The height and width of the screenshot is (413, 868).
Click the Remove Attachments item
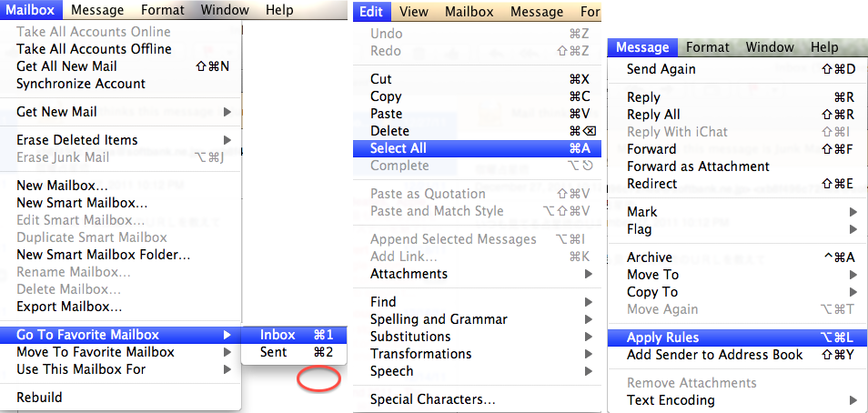click(x=737, y=383)
